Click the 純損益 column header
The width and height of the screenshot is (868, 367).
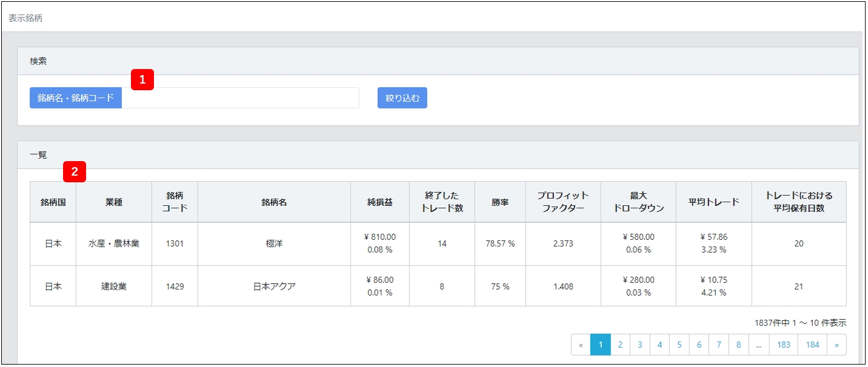[x=379, y=202]
